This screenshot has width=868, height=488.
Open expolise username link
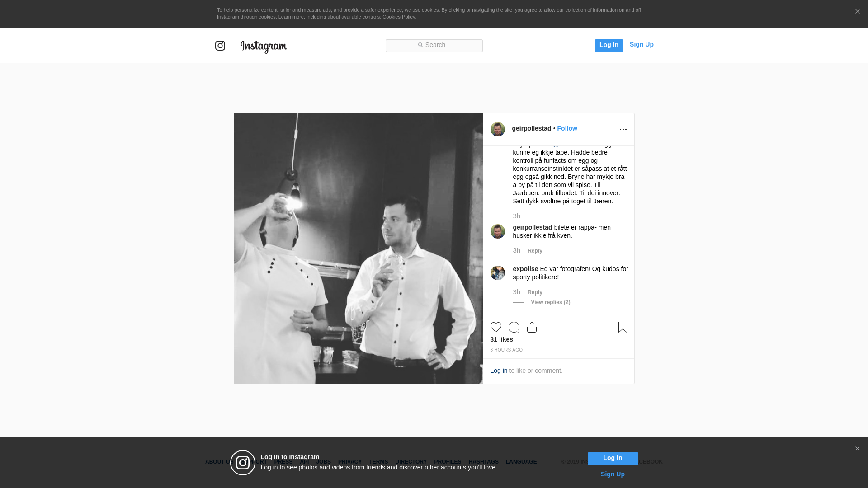(x=525, y=269)
